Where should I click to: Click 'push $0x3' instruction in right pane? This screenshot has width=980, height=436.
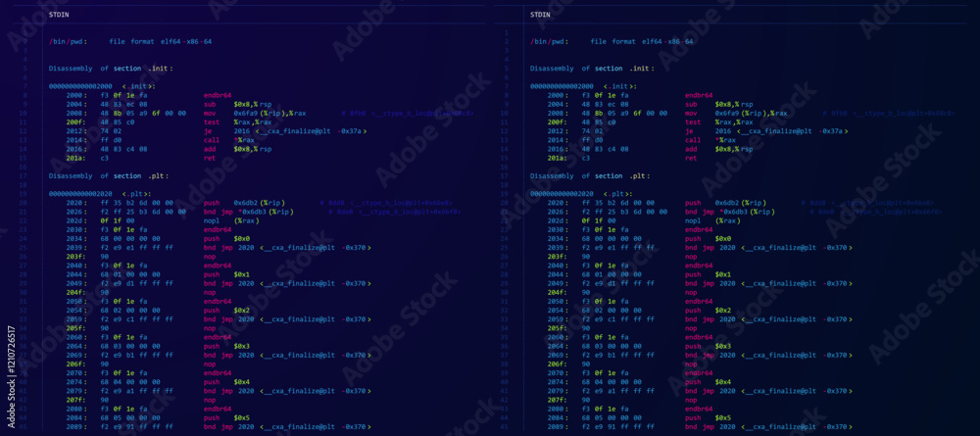coord(709,346)
